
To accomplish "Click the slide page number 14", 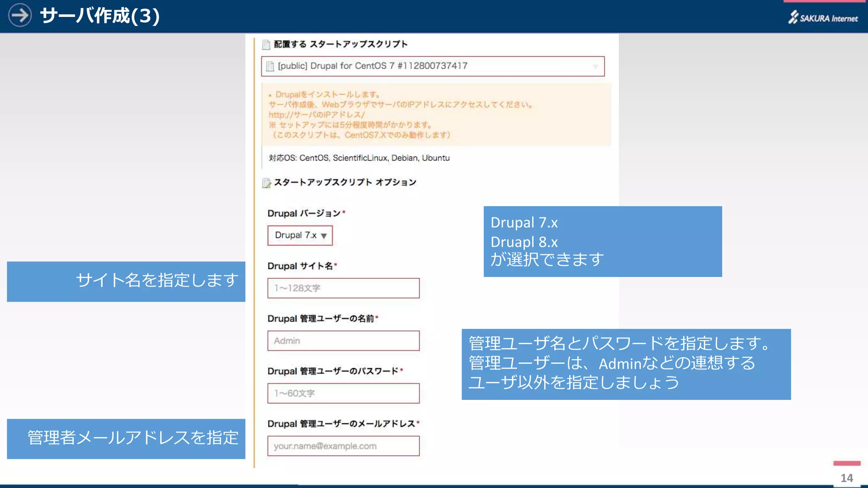I will click(847, 478).
